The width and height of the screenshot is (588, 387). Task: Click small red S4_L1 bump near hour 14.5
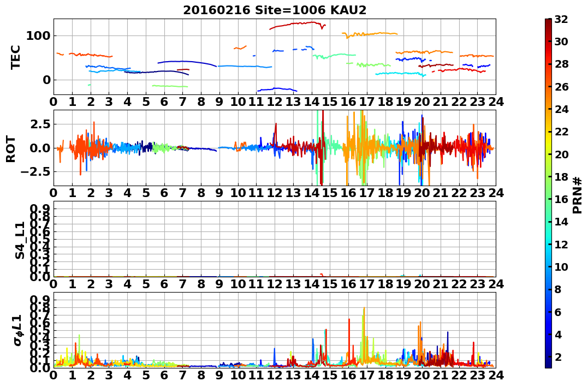coord(321,275)
